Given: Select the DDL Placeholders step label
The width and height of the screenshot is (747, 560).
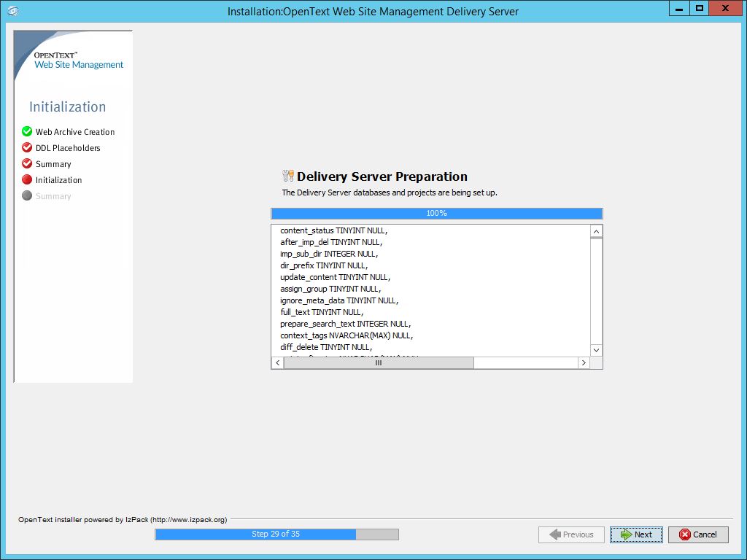Looking at the screenshot, I should [x=68, y=148].
